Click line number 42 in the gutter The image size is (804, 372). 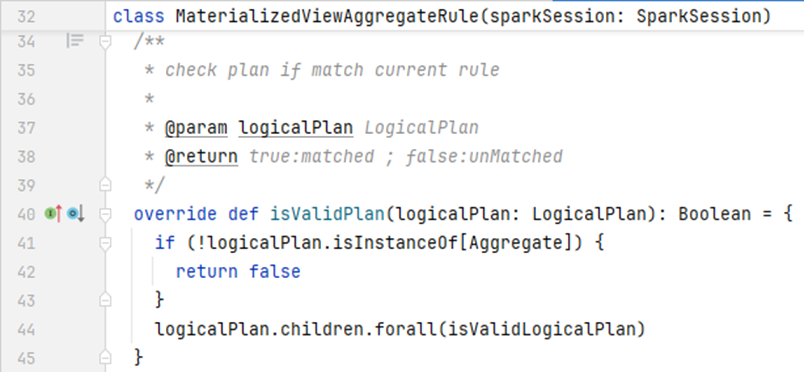(x=25, y=271)
